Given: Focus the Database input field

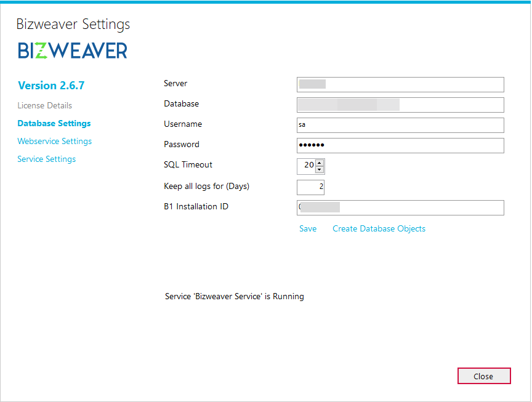Looking at the screenshot, I should point(400,105).
